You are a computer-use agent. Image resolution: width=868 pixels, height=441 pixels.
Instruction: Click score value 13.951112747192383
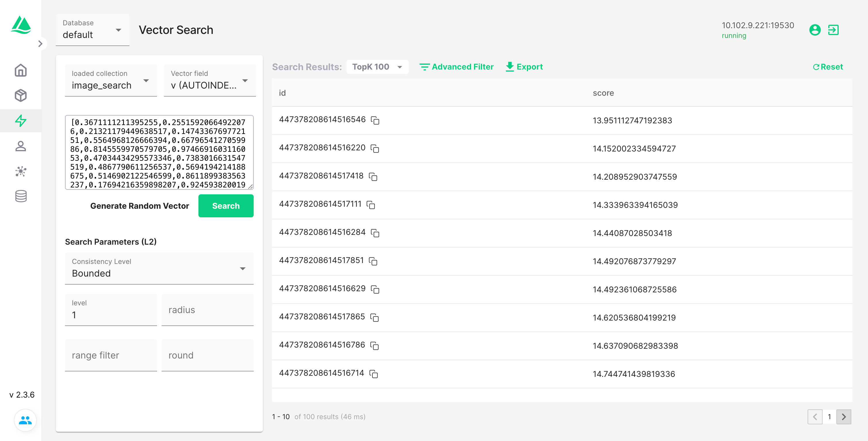coord(632,120)
